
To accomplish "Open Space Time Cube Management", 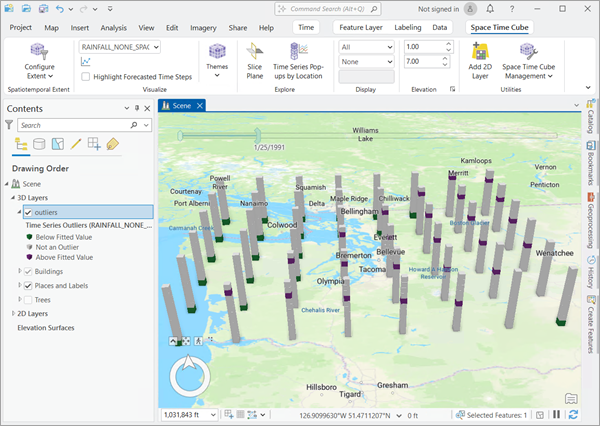I will click(529, 57).
